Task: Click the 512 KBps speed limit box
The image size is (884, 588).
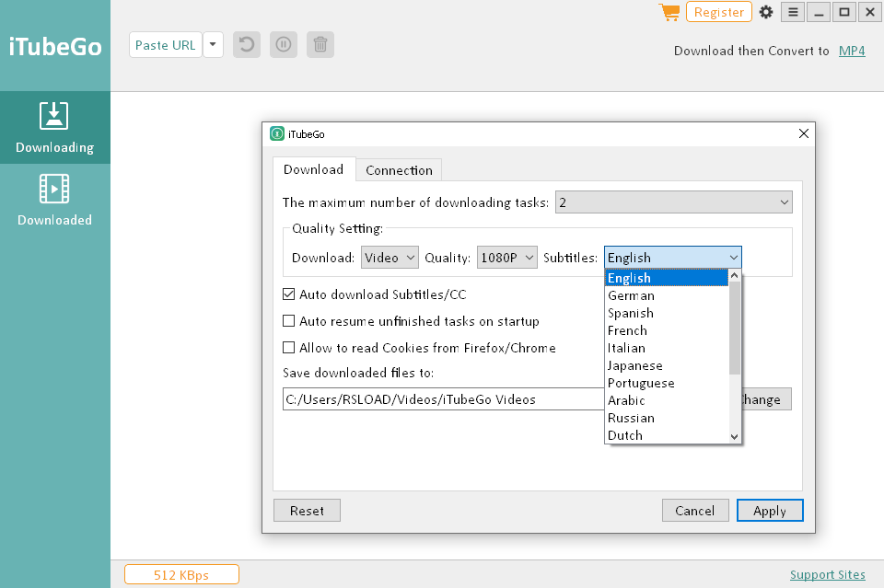Action: tap(181, 574)
